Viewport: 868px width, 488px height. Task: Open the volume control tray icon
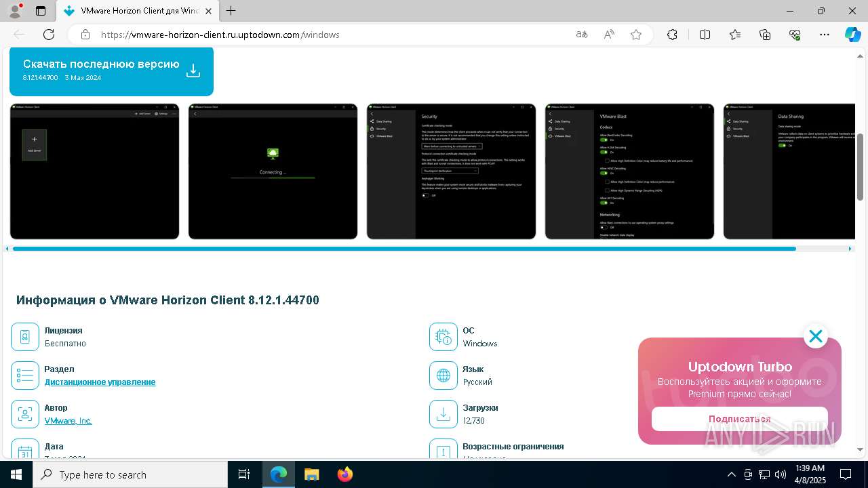781,474
